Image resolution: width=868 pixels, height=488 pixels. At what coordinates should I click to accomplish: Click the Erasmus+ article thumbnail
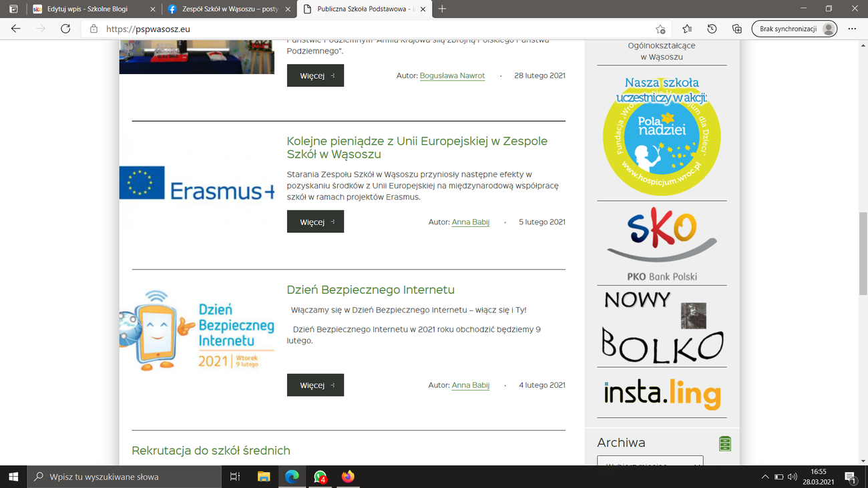point(197,184)
